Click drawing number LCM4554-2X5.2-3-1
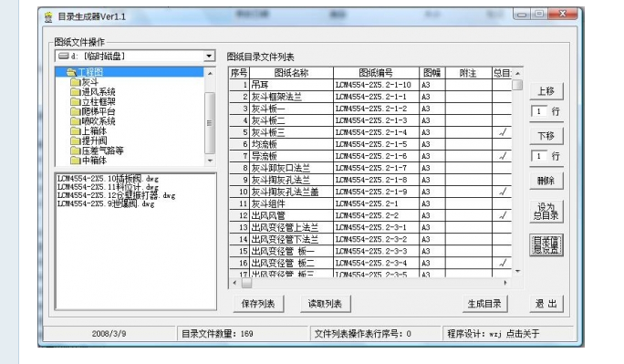The width and height of the screenshot is (624, 364). 371,227
